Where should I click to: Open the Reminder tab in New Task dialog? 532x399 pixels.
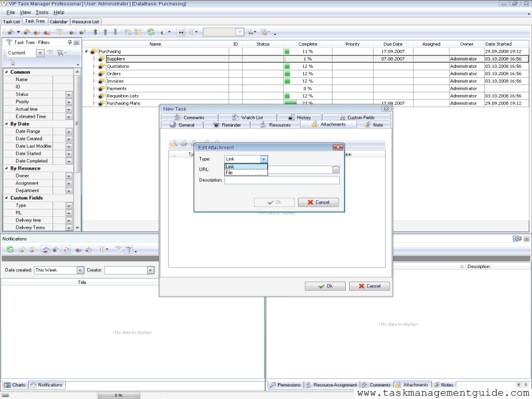pyautogui.click(x=227, y=125)
